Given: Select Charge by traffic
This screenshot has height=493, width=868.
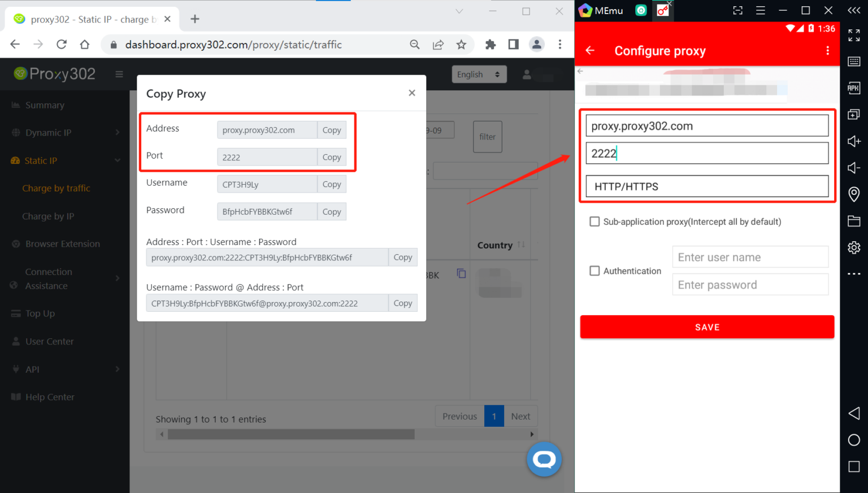Looking at the screenshot, I should (56, 188).
